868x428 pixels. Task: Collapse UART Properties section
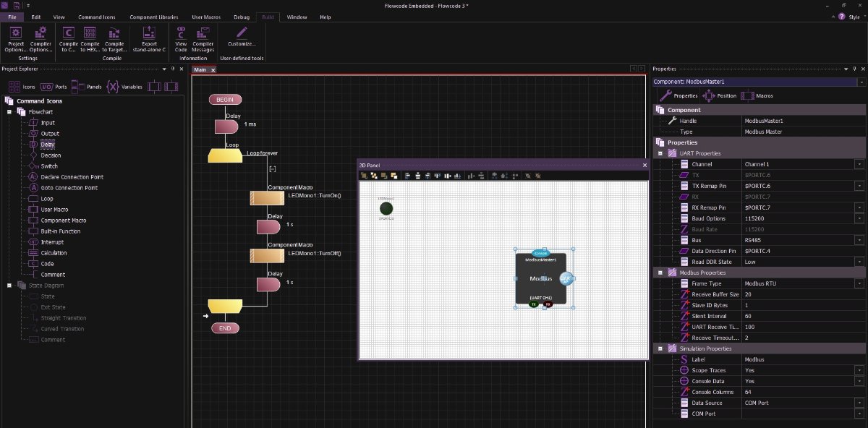(661, 153)
